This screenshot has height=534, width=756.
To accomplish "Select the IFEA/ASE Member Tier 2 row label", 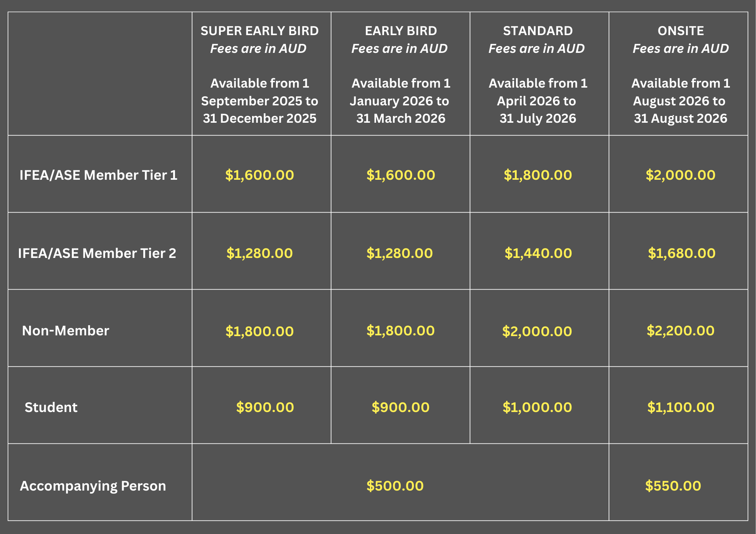I will [97, 253].
